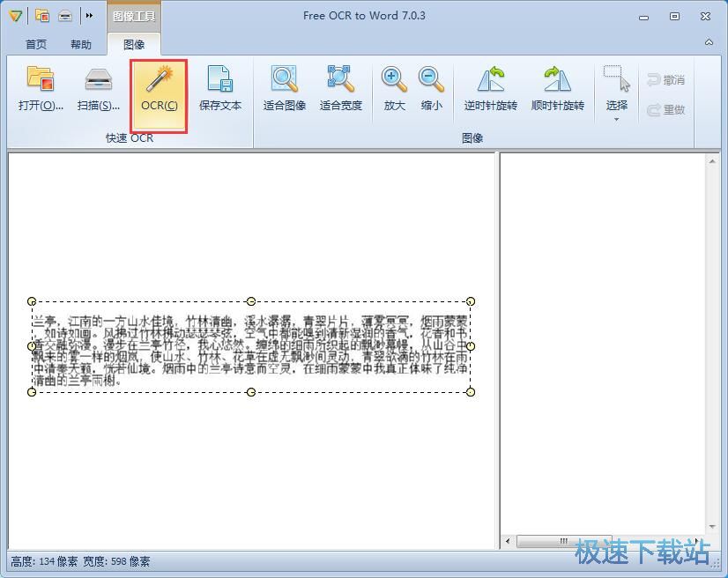Select the 图像 ribbon tab
Screen dimensions: 728x578
tap(134, 45)
